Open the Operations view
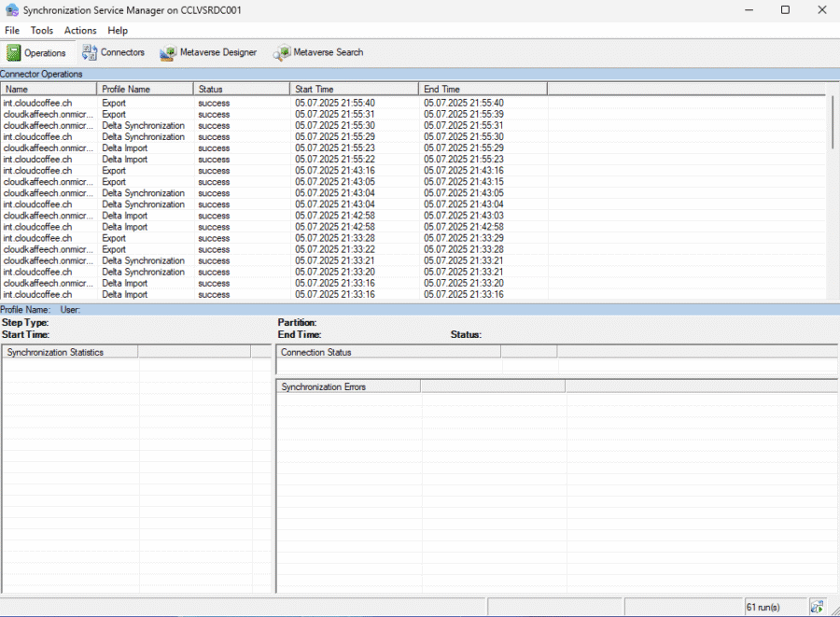This screenshot has height=617, width=840. pyautogui.click(x=36, y=52)
